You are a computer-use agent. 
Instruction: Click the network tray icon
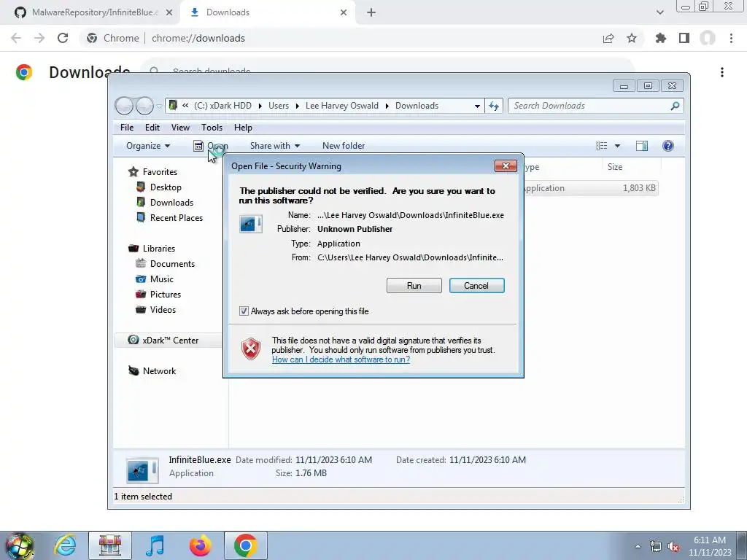tap(656, 547)
